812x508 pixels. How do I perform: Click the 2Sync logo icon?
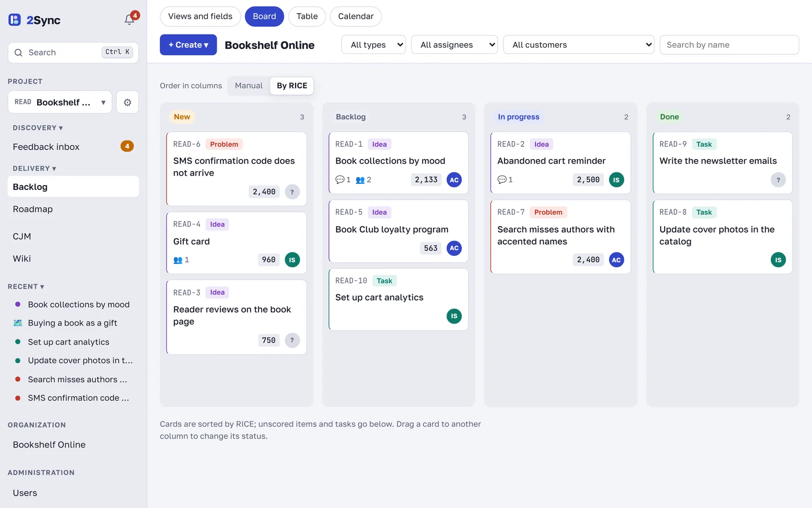(x=15, y=20)
